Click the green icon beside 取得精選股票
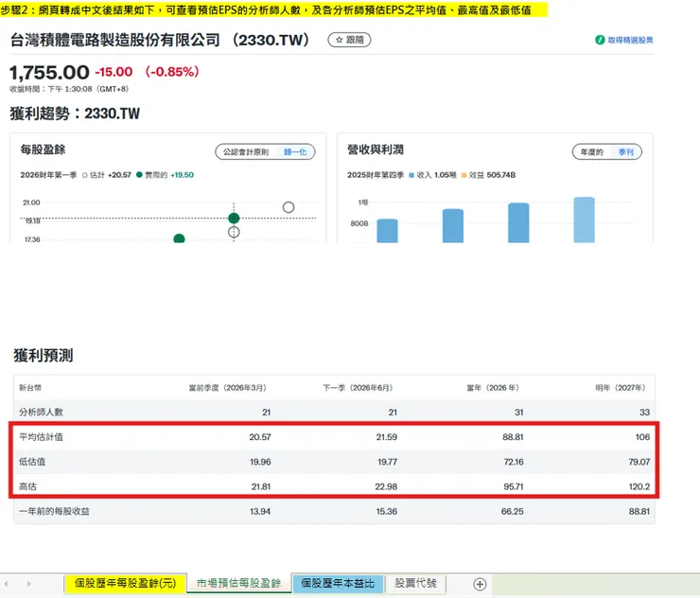 [x=600, y=40]
